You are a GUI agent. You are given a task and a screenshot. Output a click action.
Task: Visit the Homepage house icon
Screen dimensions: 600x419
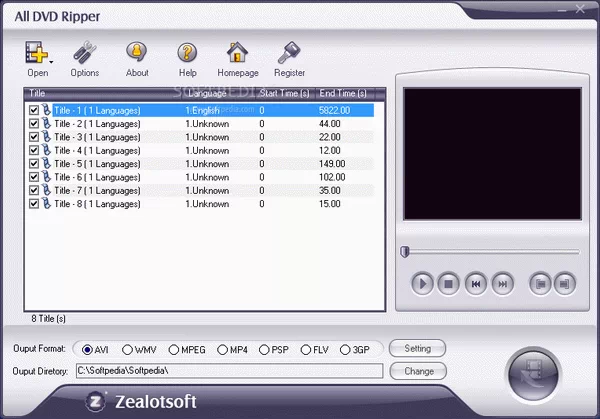(237, 52)
